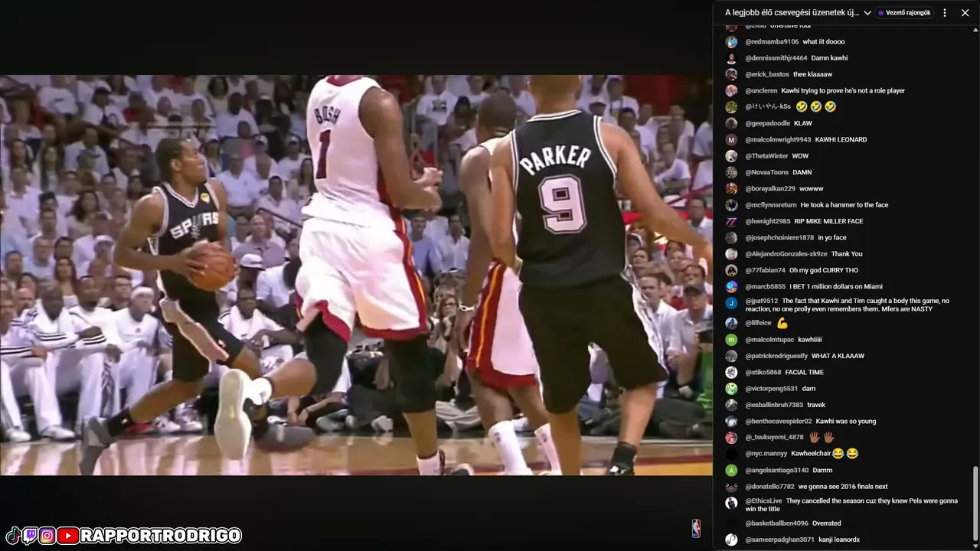Open the Vezető rajongók leaderboard
Screen dimensions: 980x551
click(904, 12)
